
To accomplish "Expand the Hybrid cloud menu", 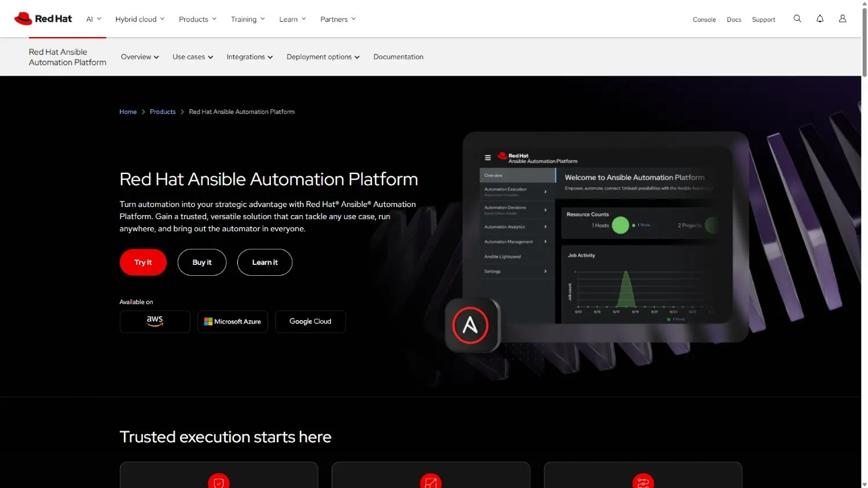I will tap(140, 19).
